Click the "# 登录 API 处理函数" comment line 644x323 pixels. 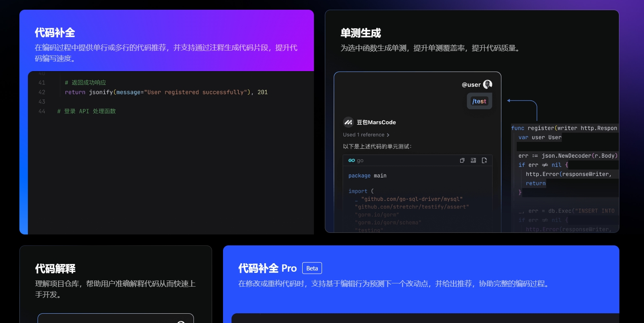[x=86, y=111]
